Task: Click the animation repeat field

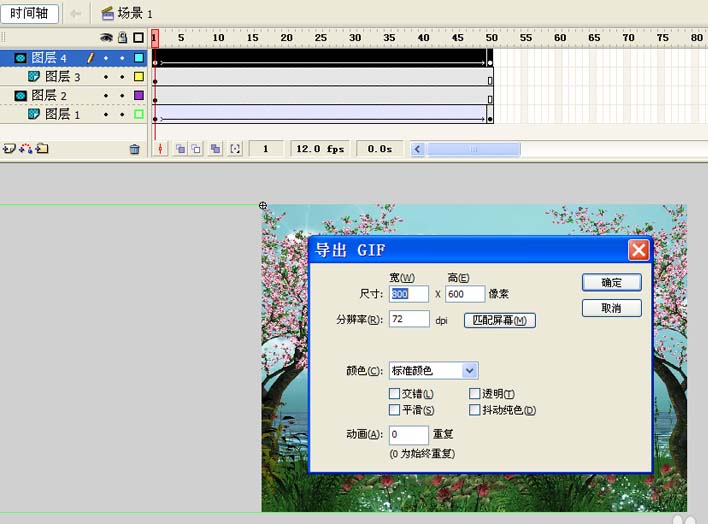Action: pos(409,435)
